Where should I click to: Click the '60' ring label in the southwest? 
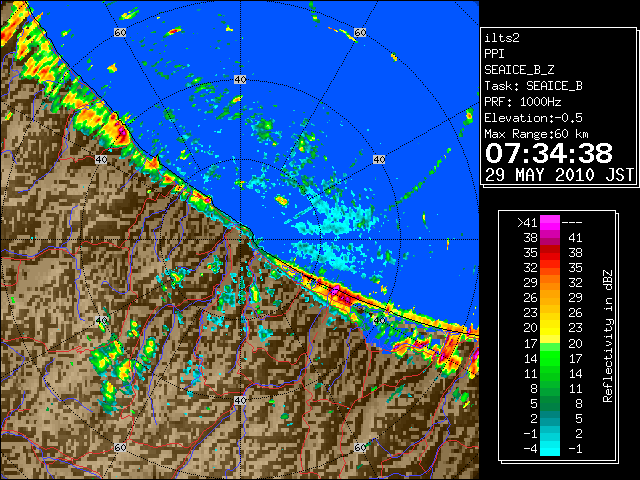120,448
